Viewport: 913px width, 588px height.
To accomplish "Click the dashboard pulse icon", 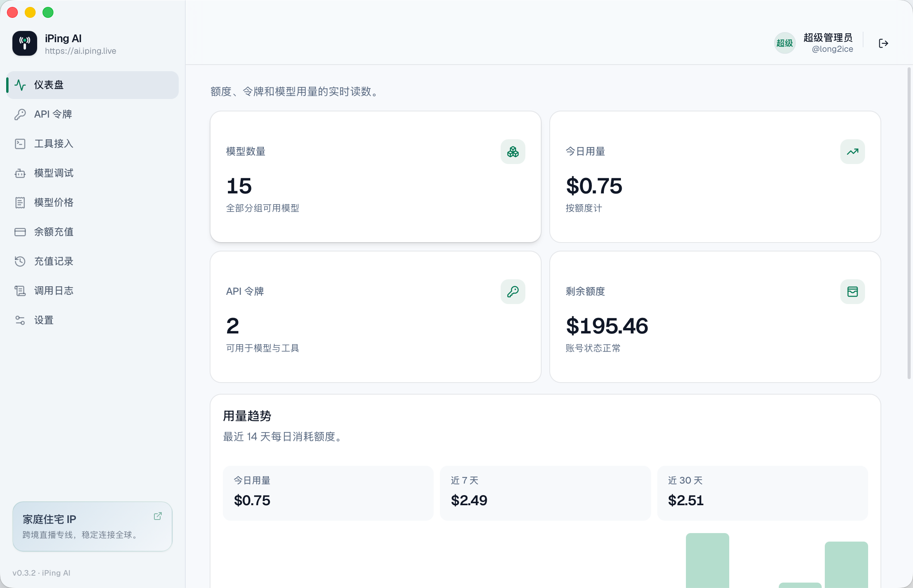I will 20,85.
